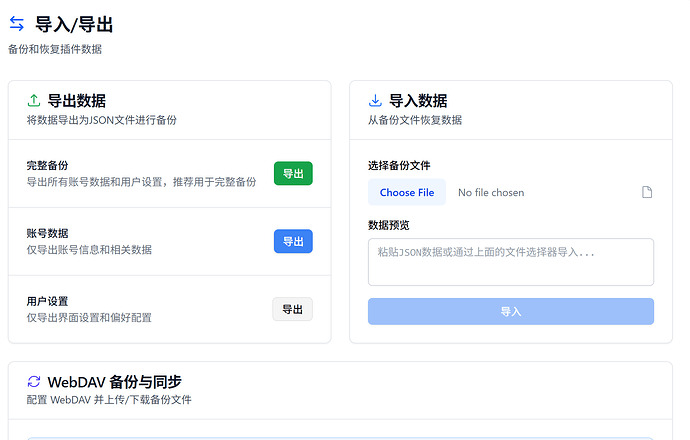Click the WebDAV 备份与同步 heading
Screen dimensions: 690x440
pyautogui.click(x=114, y=382)
